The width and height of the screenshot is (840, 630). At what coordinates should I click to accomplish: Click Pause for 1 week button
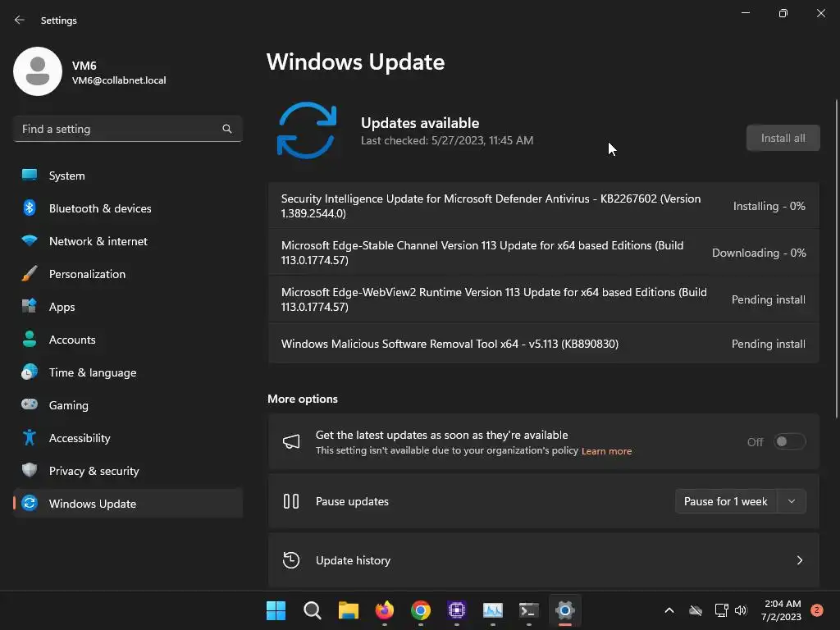pyautogui.click(x=726, y=501)
